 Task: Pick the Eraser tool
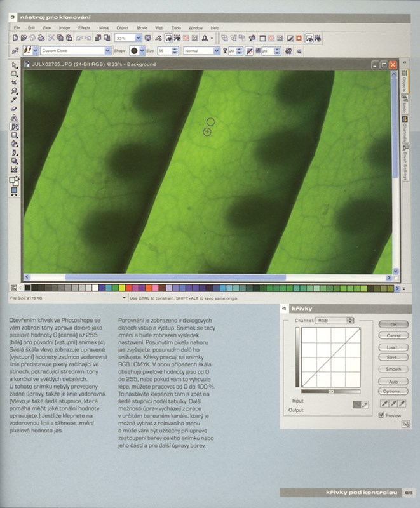pyautogui.click(x=14, y=109)
